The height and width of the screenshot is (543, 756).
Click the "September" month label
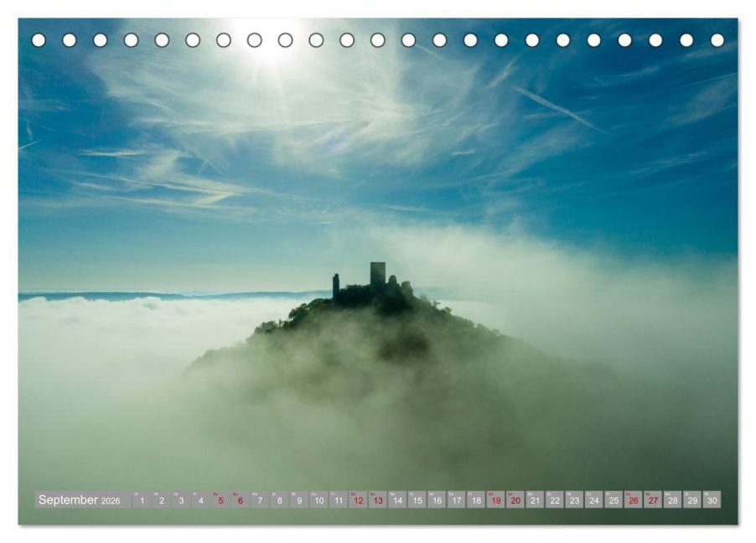(x=68, y=499)
